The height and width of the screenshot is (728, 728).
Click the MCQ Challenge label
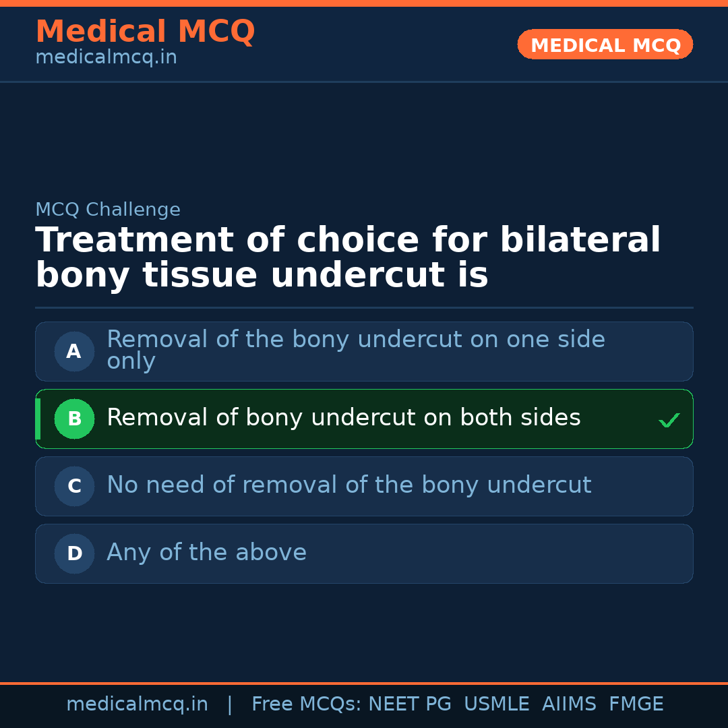(108, 210)
